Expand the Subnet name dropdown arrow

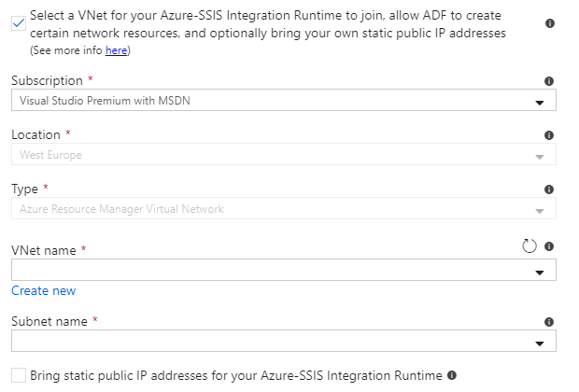pos(539,343)
